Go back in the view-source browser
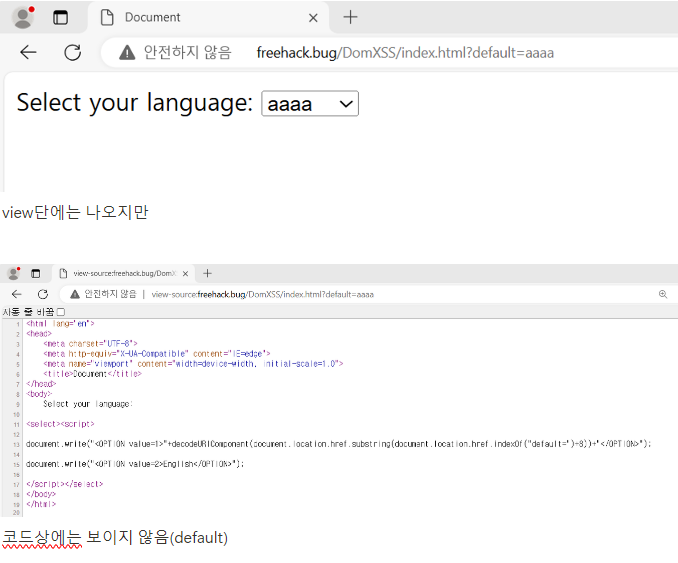Image resolution: width=678 pixels, height=563 pixels. [x=16, y=294]
